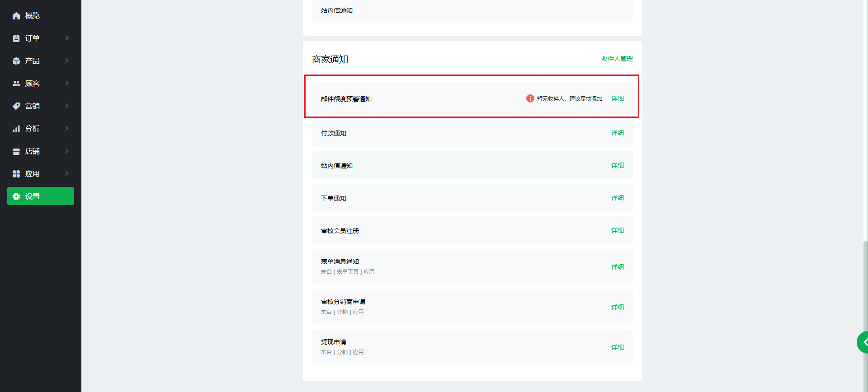Open 详细 for 付款通知

[617, 133]
